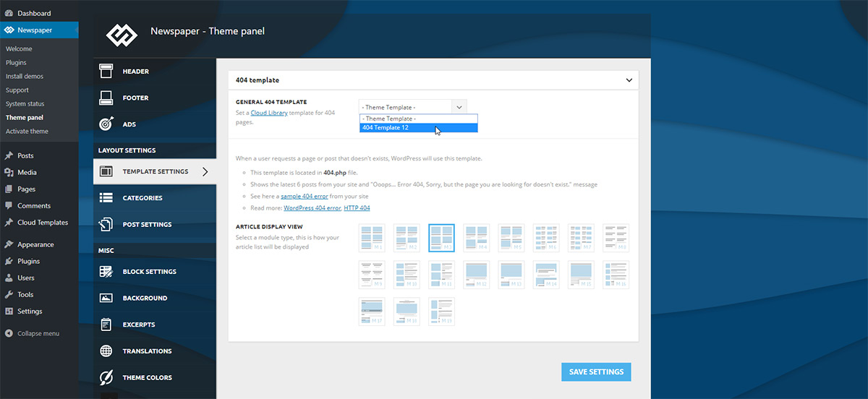
Task: Click the Template Settings icon
Action: (x=106, y=172)
